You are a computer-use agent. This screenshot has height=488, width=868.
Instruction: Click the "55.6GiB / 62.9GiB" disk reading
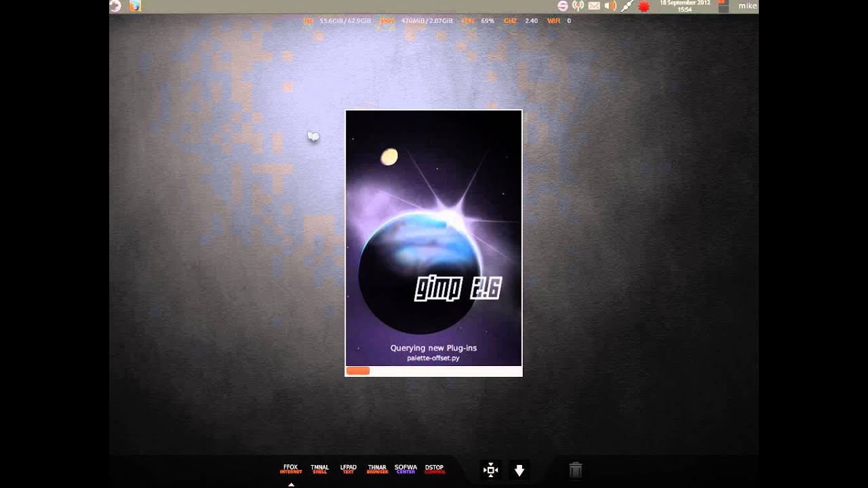[345, 21]
